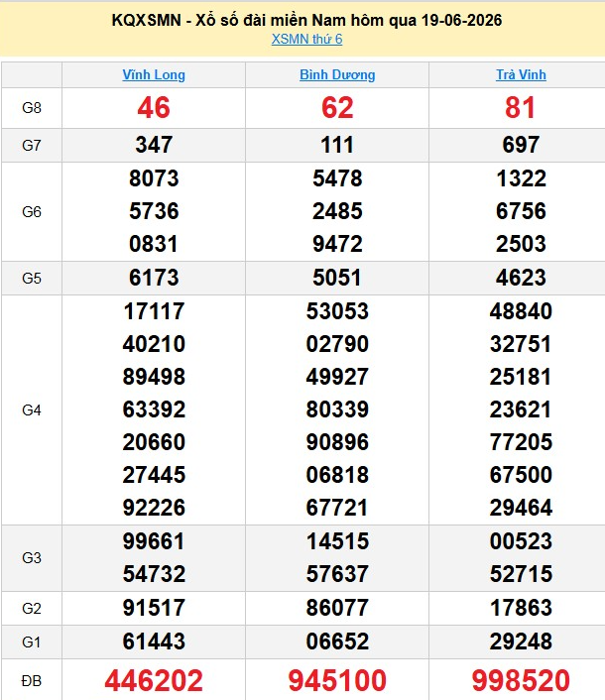605x700 pixels.
Task: Select the G5 row label
Action: (x=32, y=279)
